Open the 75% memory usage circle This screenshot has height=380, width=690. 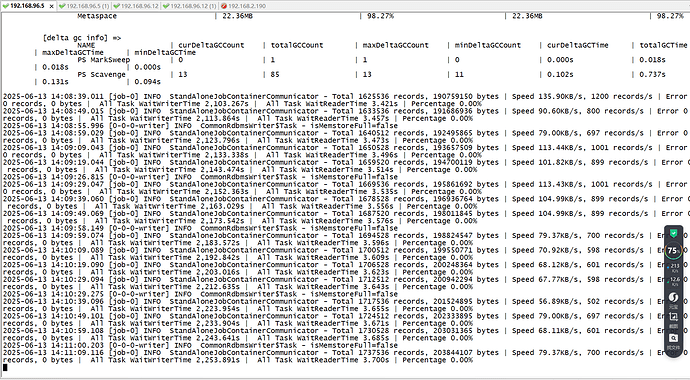(673, 251)
